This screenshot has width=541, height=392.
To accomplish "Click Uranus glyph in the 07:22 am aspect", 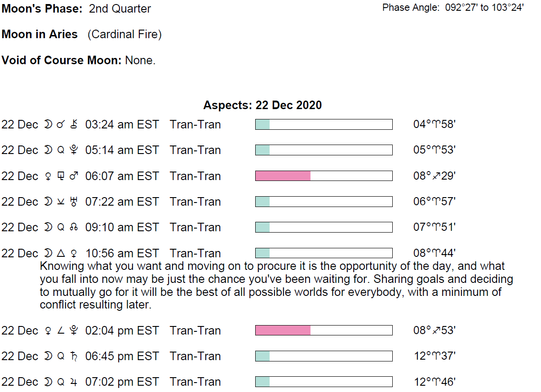I will coord(75,202).
